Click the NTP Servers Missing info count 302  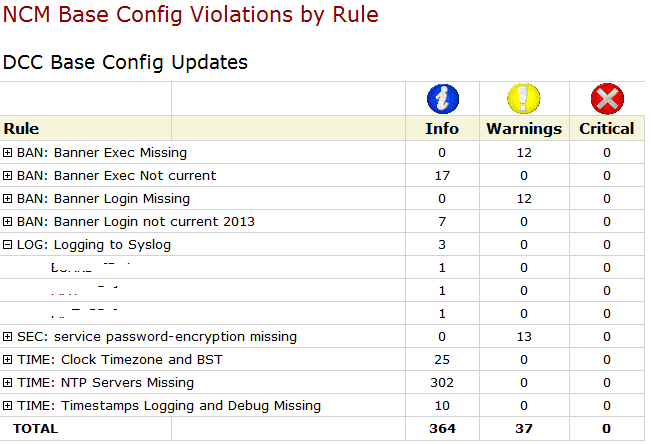[x=442, y=382]
